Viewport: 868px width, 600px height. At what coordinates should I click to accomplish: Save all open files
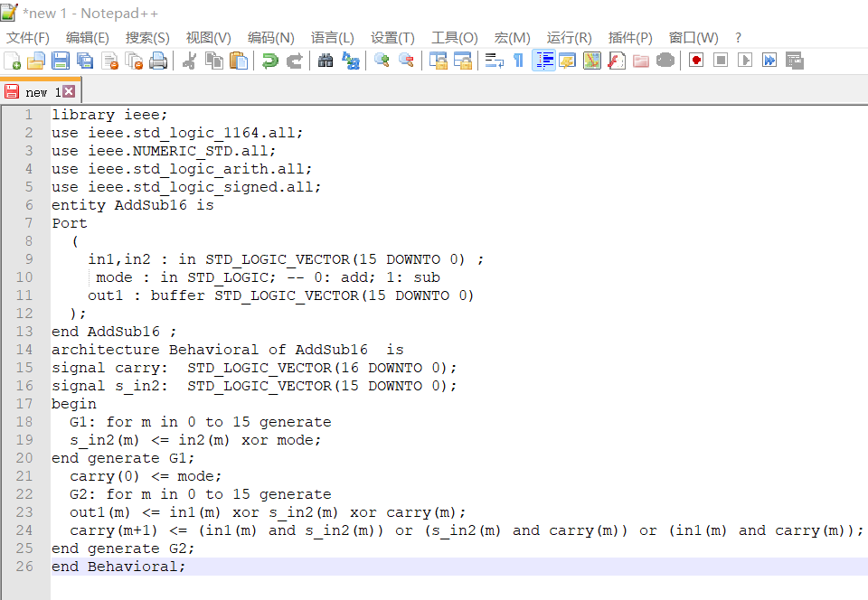[85, 61]
